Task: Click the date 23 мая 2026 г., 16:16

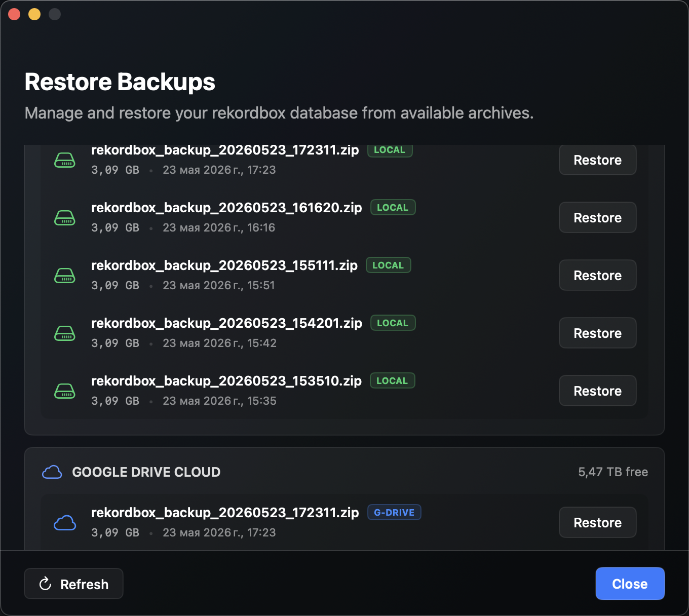Action: [x=219, y=228]
